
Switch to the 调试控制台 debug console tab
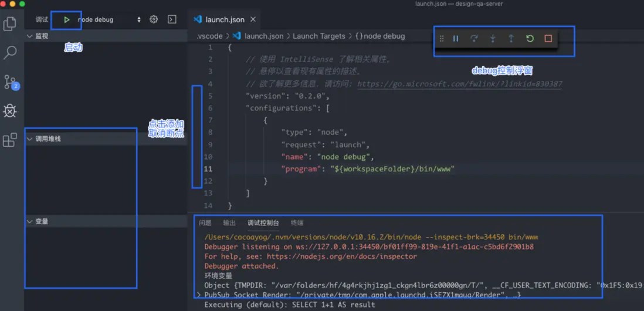263,223
